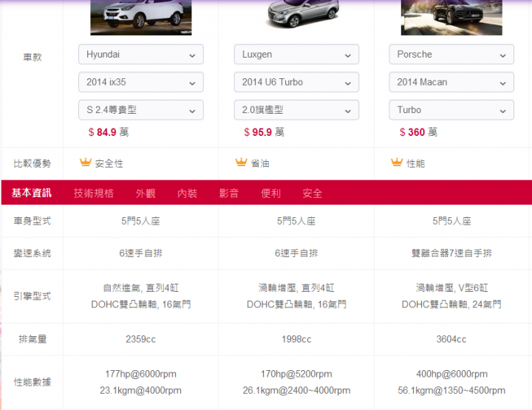Switch to the 便利 tab

(x=270, y=194)
